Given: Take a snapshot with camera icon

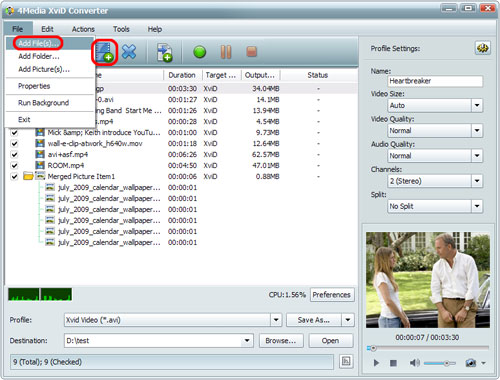Looking at the screenshot, I should tap(471, 363).
